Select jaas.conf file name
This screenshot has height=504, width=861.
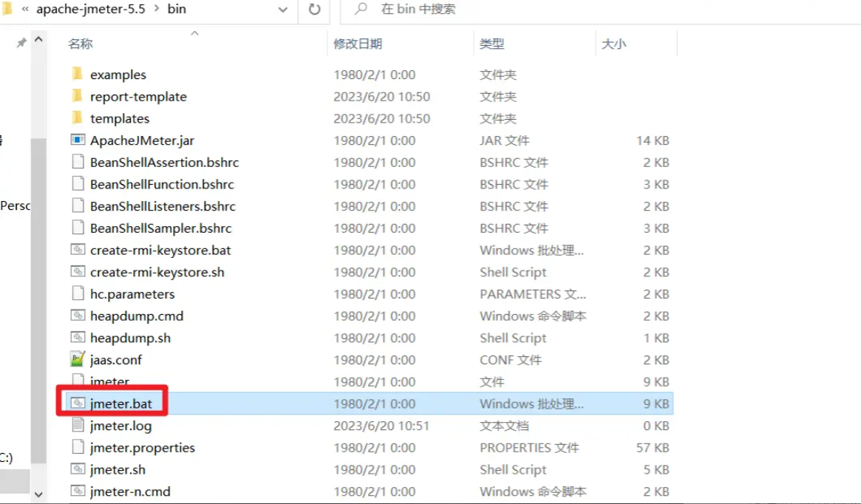[x=116, y=360]
